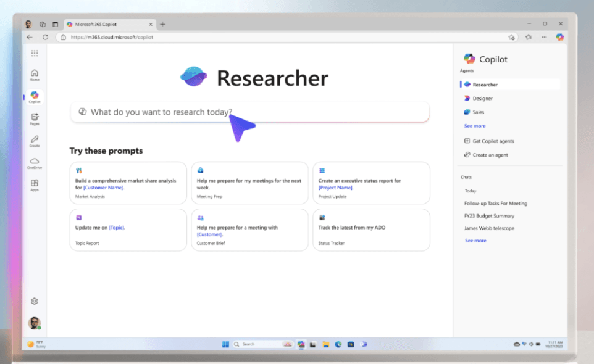The height and width of the screenshot is (364, 594).
Task: Open the Windows Start menu
Action: (225, 344)
